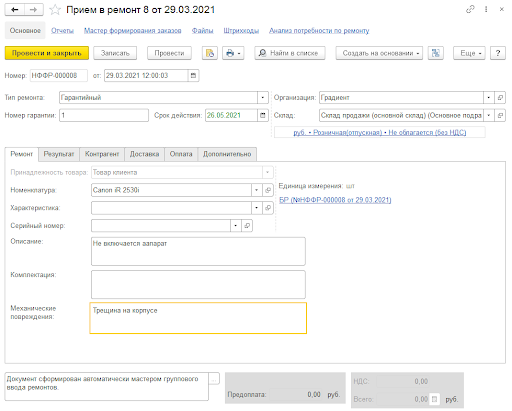
Task: Add document to favorites star
Action: coord(55,10)
